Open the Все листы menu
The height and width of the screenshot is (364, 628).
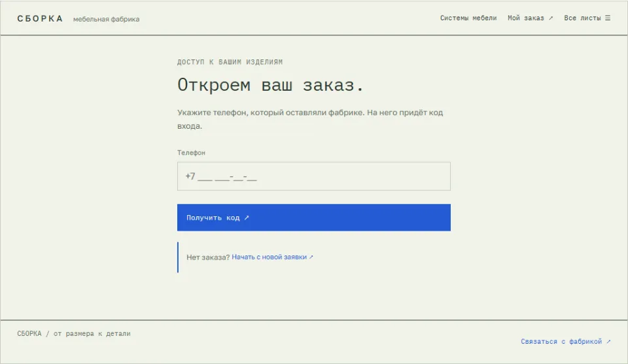[x=587, y=18]
